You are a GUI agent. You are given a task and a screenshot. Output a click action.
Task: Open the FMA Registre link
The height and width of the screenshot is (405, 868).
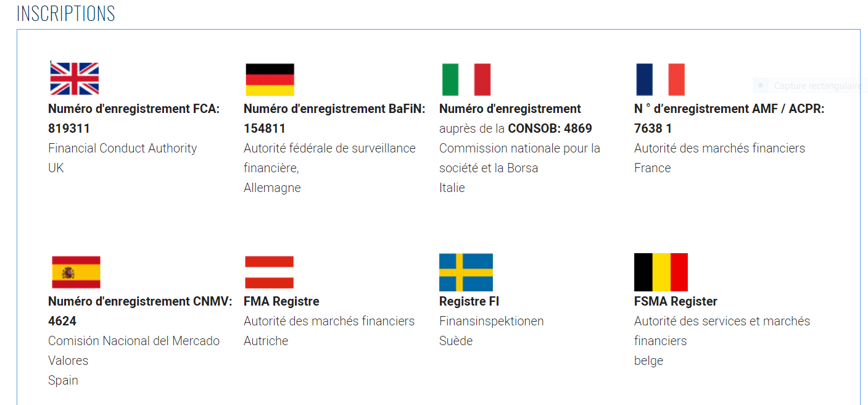point(281,302)
